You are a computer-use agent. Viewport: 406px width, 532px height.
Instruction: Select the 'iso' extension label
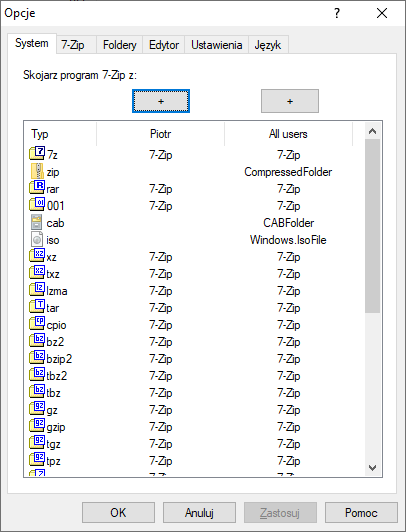pos(53,240)
